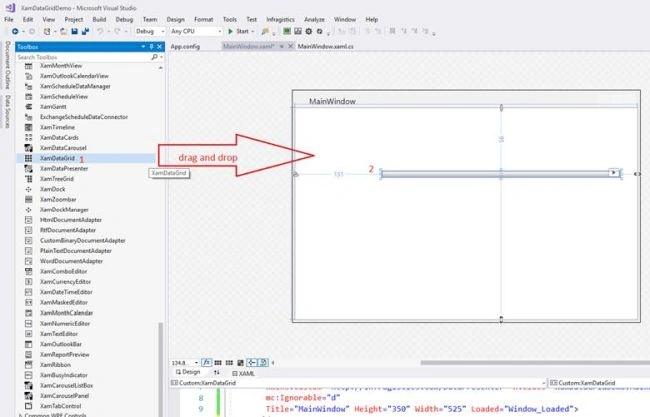The image size is (650, 417).
Task: Click the Start debugging button
Action: tap(239, 31)
